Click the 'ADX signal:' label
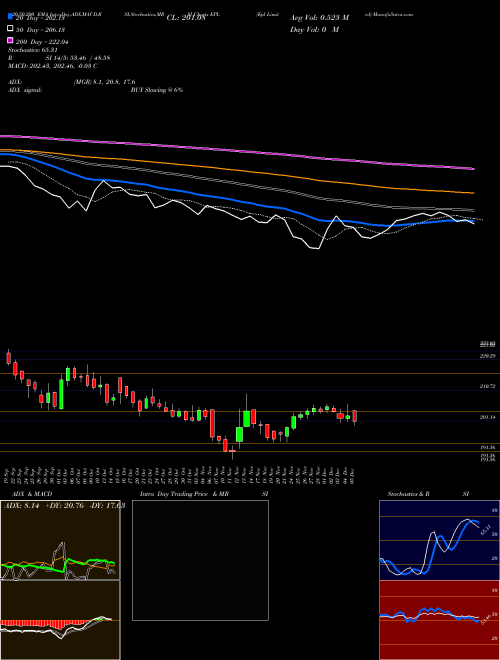Viewport: 500px width, 660px height. (x=25, y=90)
